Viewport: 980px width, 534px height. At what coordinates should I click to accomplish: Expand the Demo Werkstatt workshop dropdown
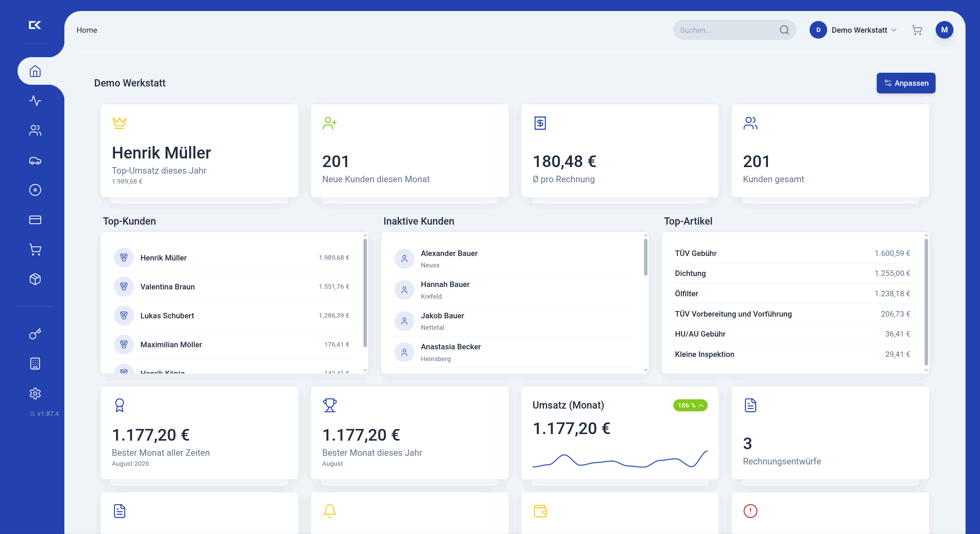[x=853, y=30]
